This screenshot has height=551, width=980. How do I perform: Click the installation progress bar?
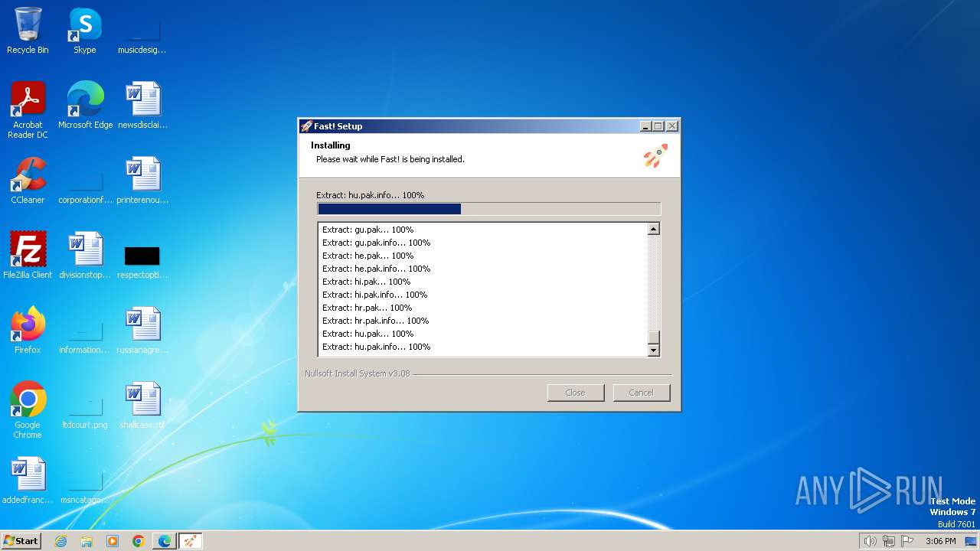pyautogui.click(x=488, y=209)
